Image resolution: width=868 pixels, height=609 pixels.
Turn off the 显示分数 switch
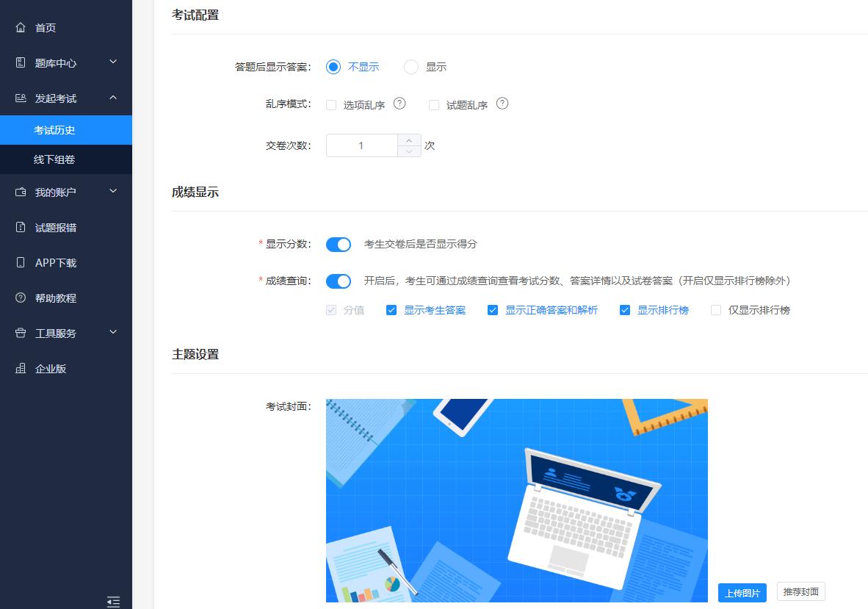click(339, 245)
